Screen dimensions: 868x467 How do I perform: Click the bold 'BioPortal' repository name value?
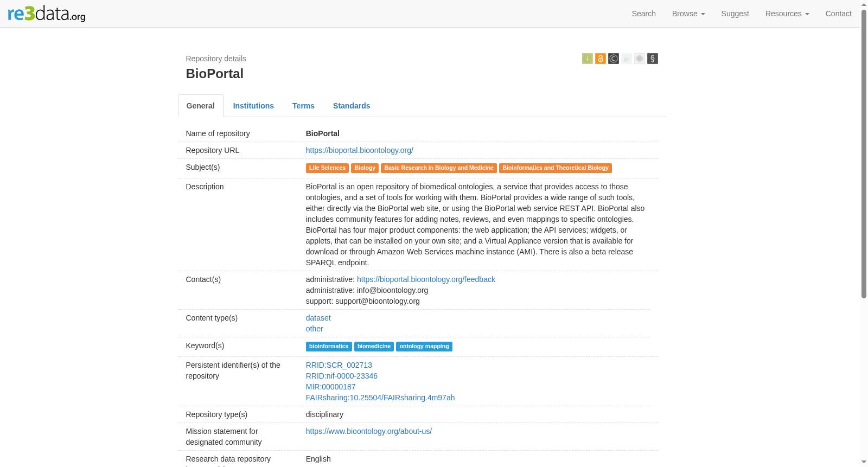[323, 133]
